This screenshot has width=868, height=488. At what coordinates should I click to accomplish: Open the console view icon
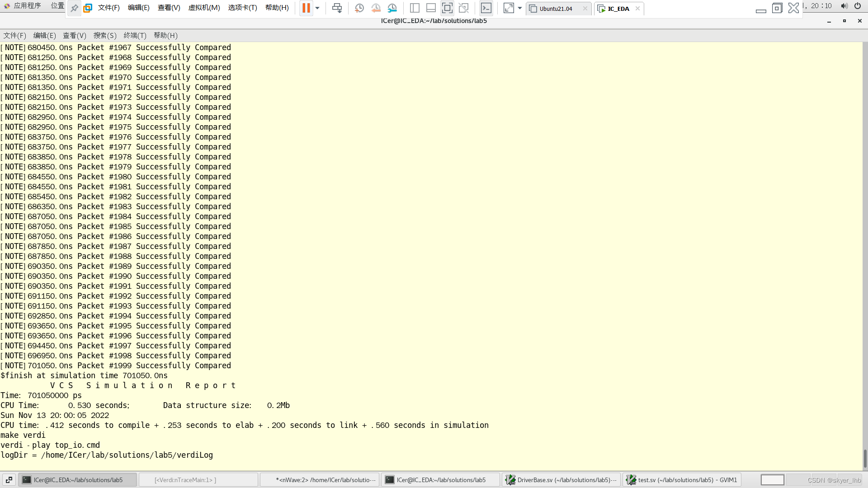[486, 8]
